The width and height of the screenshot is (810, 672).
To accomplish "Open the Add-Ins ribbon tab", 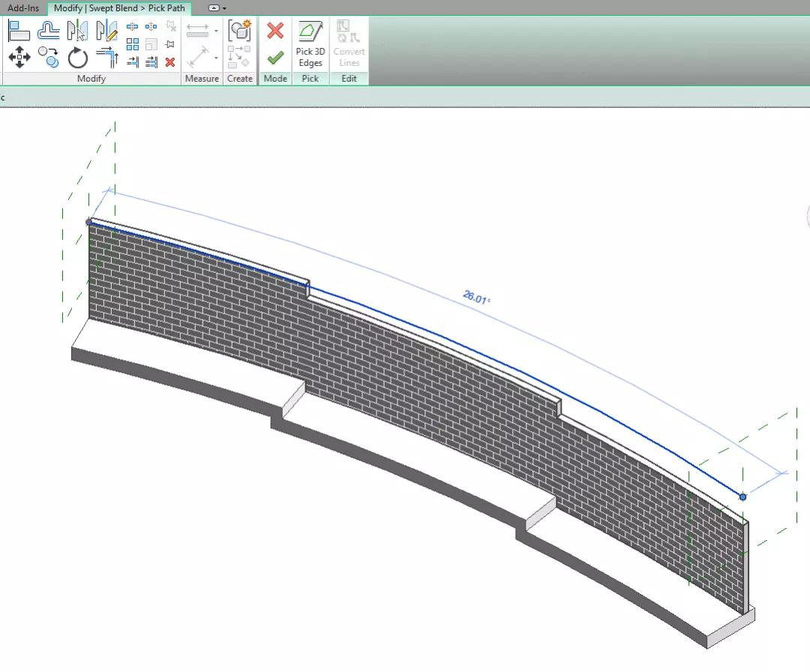I will pyautogui.click(x=23, y=7).
